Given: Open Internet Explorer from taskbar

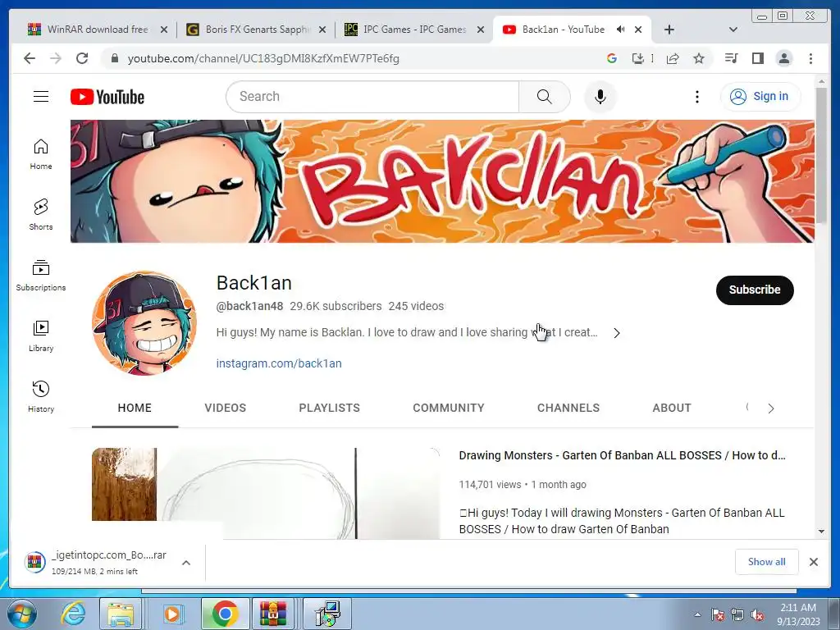Looking at the screenshot, I should pyautogui.click(x=72, y=614).
